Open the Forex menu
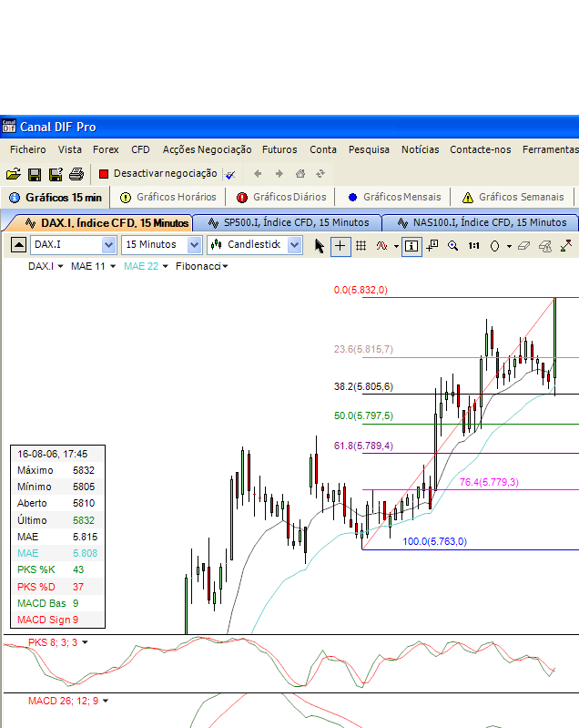The height and width of the screenshot is (728, 579). coord(106,149)
